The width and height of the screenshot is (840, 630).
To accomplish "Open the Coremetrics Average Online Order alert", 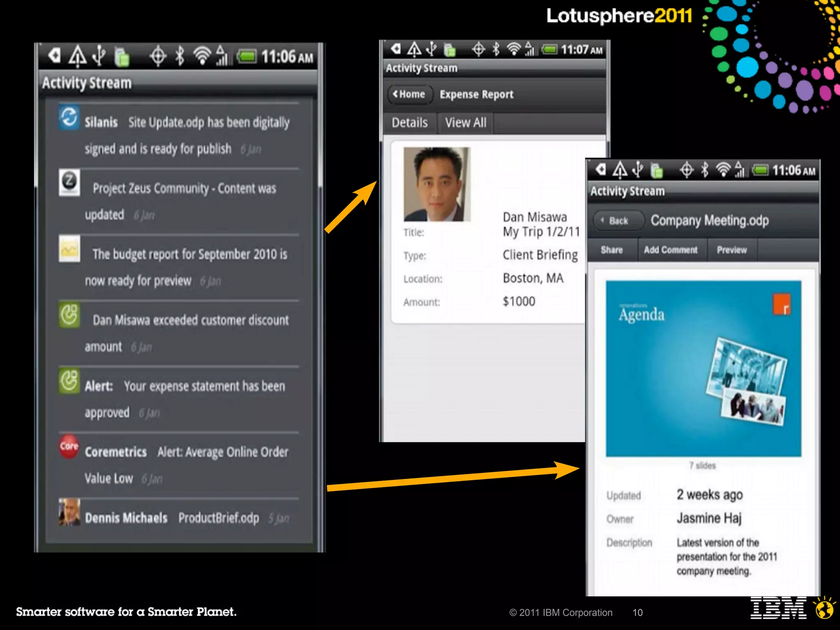I will point(222,452).
